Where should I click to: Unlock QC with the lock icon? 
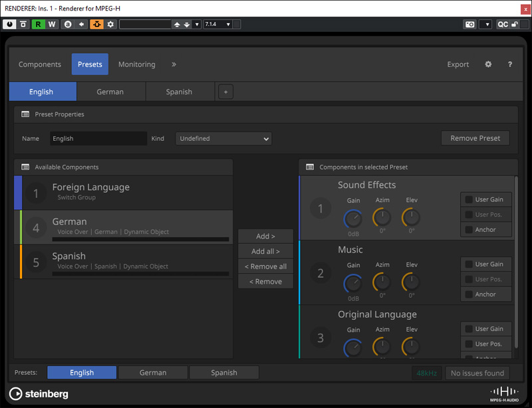[515, 24]
